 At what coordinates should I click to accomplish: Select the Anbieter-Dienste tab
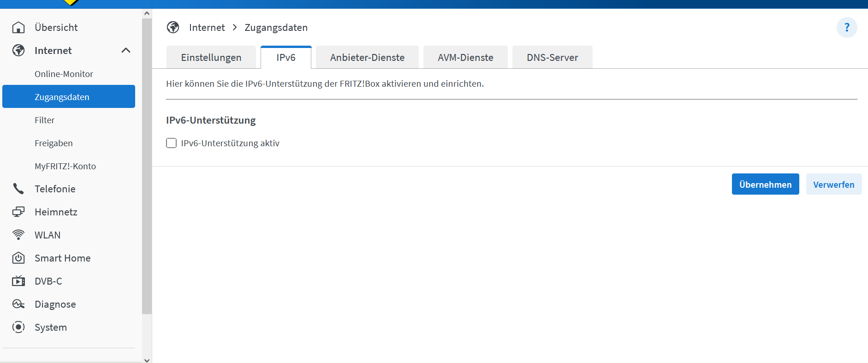click(367, 58)
